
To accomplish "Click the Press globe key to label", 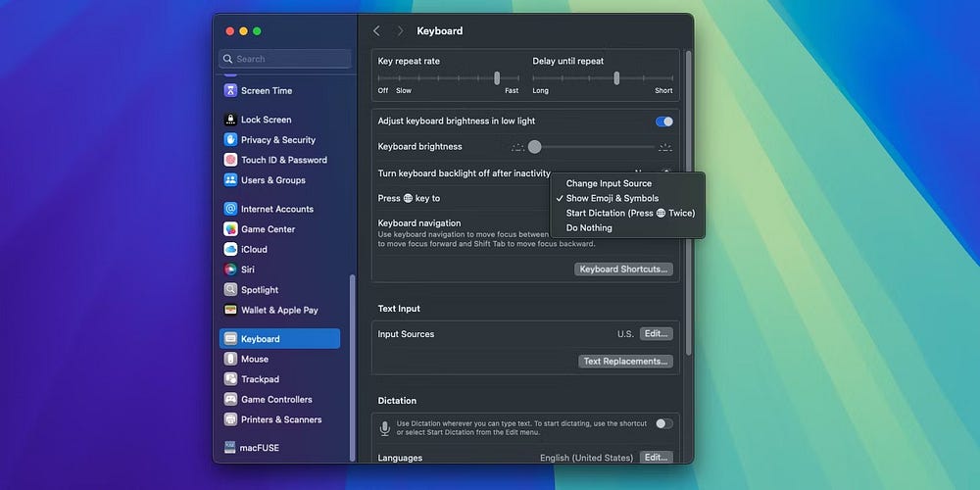I will 409,198.
